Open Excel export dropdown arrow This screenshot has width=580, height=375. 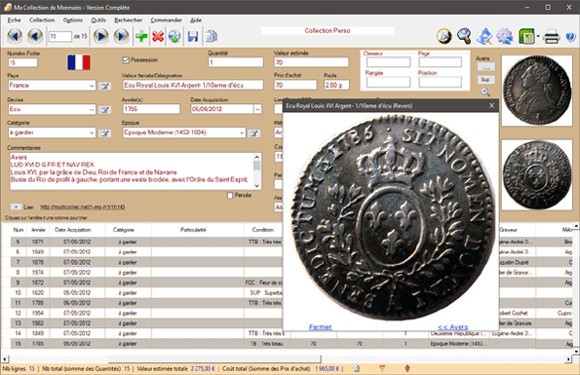coord(538,36)
